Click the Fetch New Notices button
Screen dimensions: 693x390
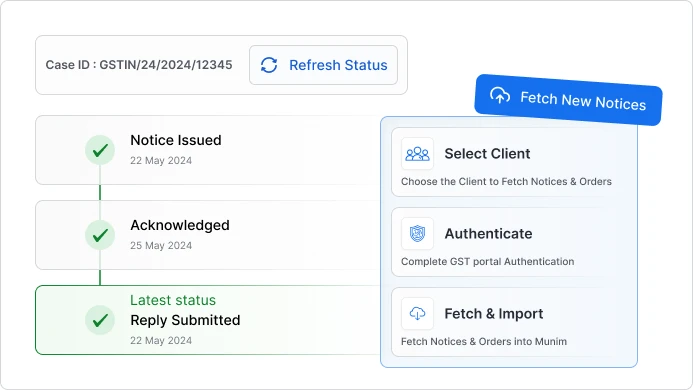[568, 100]
